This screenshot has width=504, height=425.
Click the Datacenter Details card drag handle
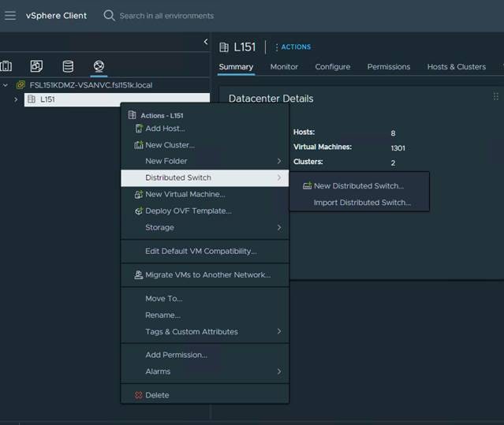495,96
